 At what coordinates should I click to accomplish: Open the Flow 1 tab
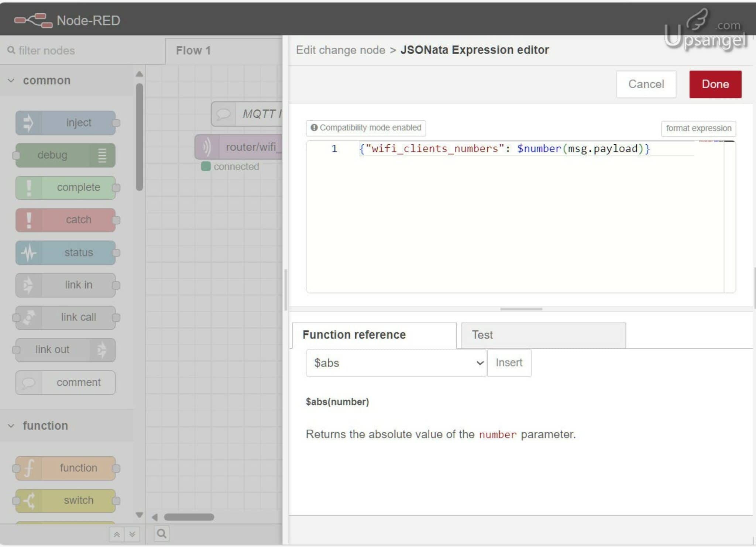193,50
